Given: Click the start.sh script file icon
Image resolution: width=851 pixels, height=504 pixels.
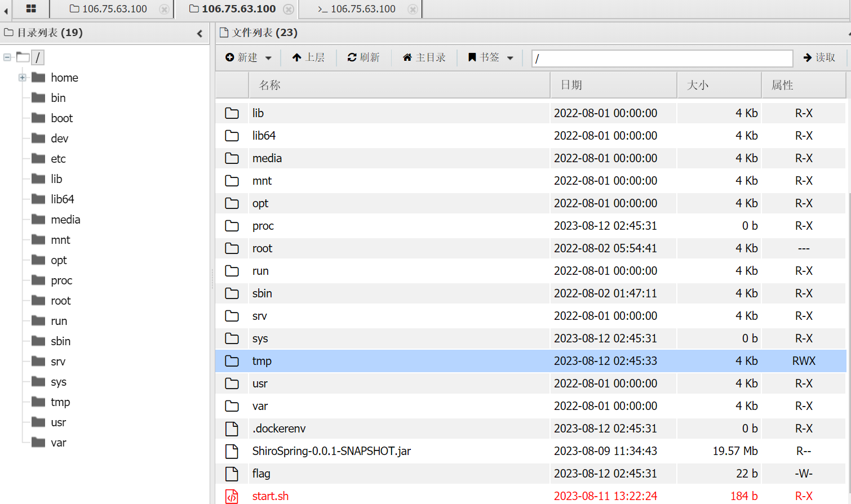Looking at the screenshot, I should coord(232,496).
